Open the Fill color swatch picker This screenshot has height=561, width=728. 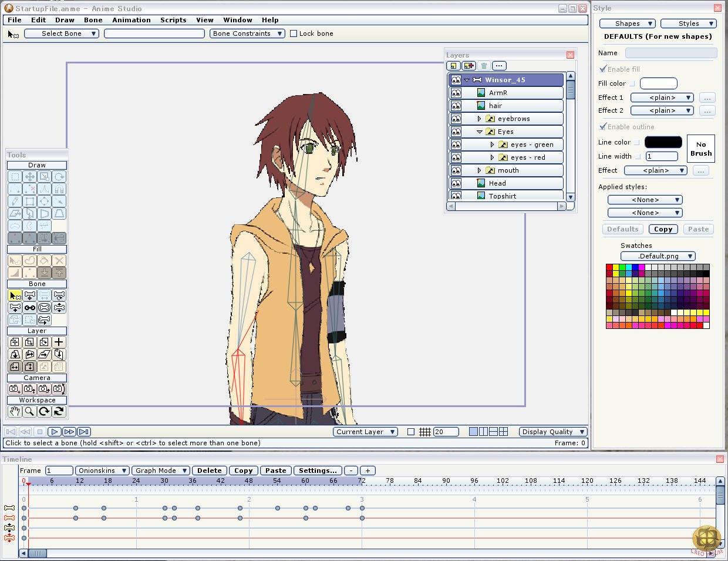click(x=659, y=83)
